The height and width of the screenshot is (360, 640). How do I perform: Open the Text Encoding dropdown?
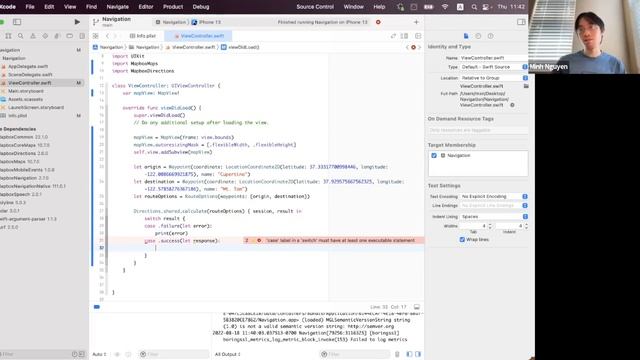(x=493, y=196)
